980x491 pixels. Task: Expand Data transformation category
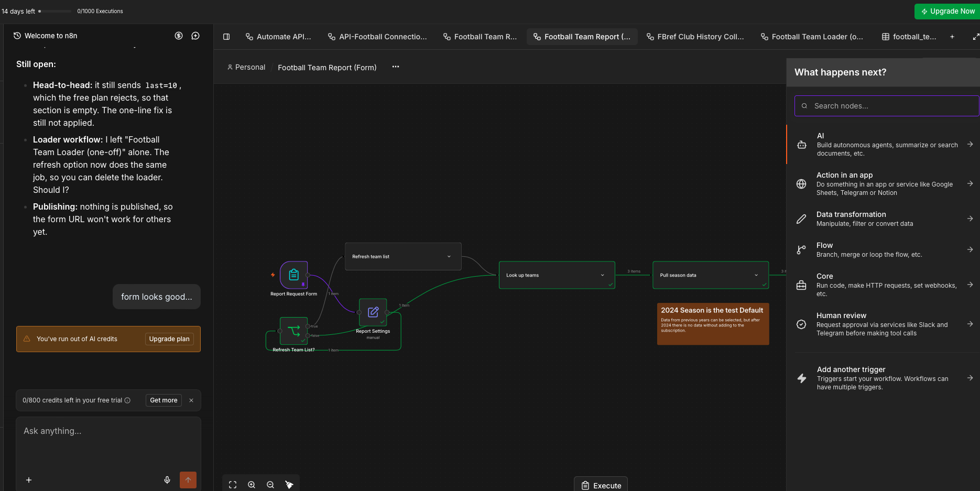point(883,219)
